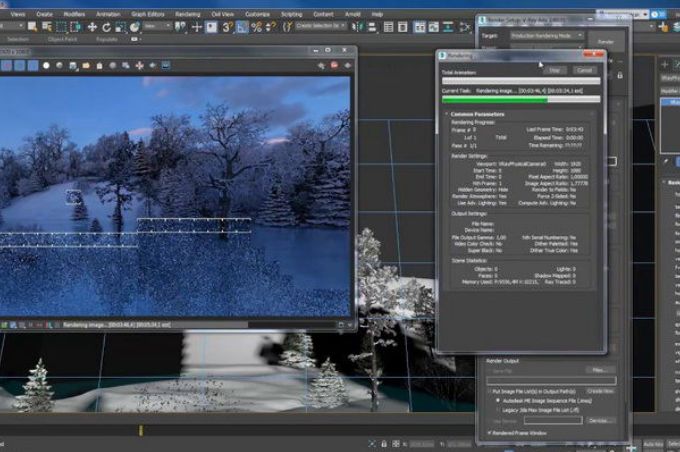680x452 pixels.
Task: Enable red channel in frame buffer
Action: (x=7, y=66)
